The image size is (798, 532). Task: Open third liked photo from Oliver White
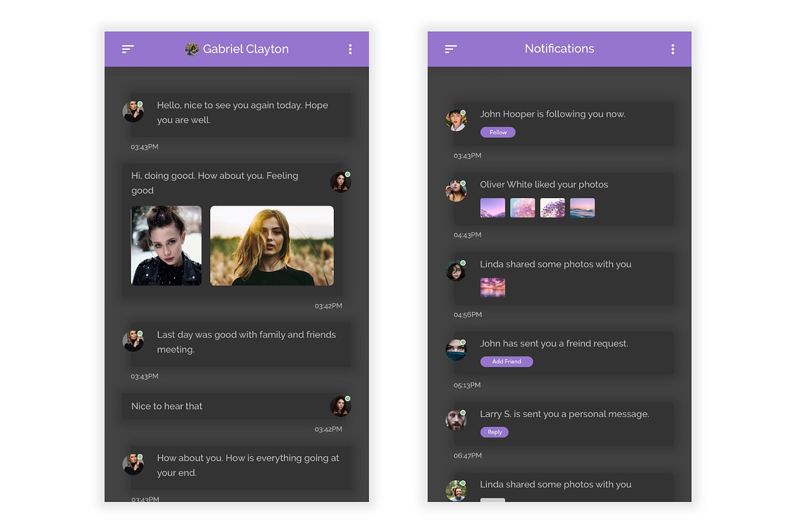coord(553,207)
